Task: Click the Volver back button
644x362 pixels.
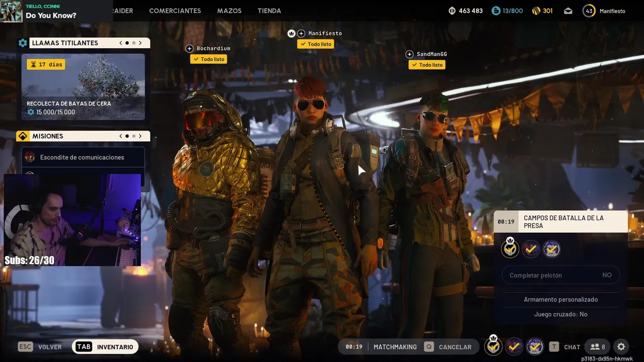Action: (50, 347)
